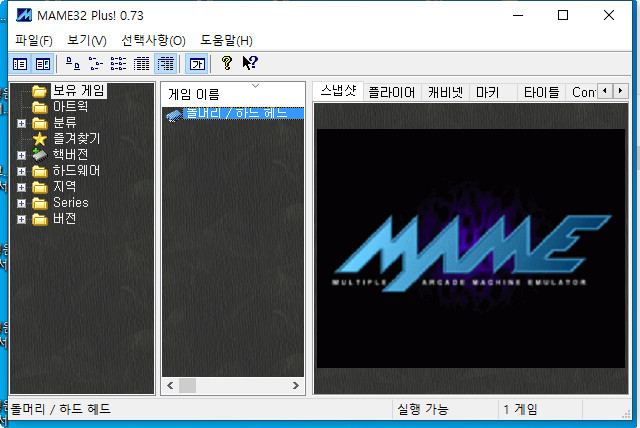Select the 핵버전 tree item
The width and height of the screenshot is (640, 428).
click(70, 155)
